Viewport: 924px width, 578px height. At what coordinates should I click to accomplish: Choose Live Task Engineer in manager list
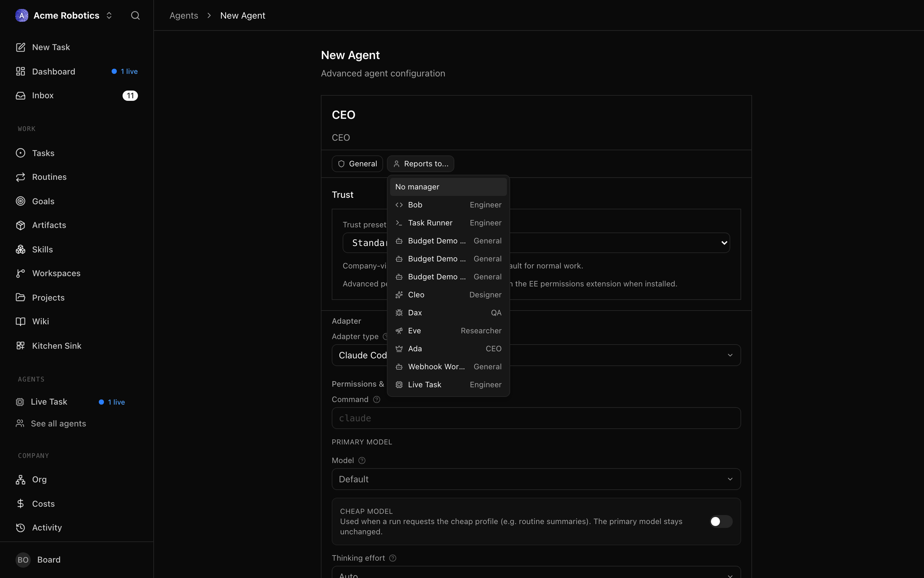(x=448, y=385)
